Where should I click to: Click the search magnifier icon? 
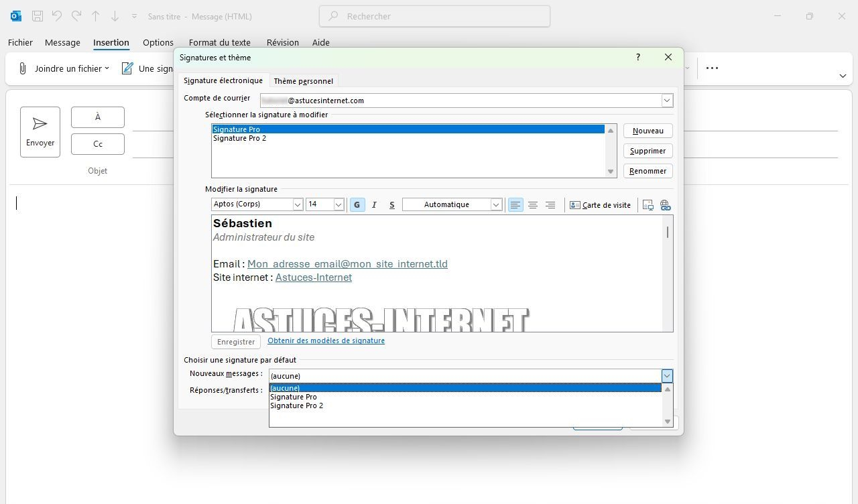[334, 16]
